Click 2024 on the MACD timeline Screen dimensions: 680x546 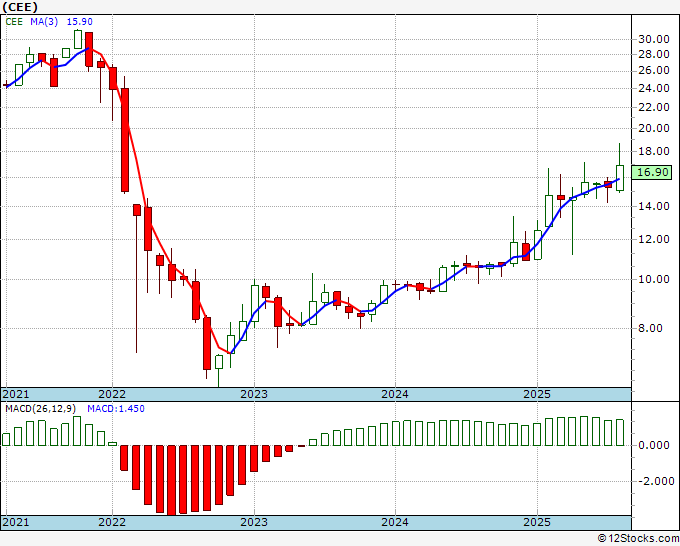(395, 522)
